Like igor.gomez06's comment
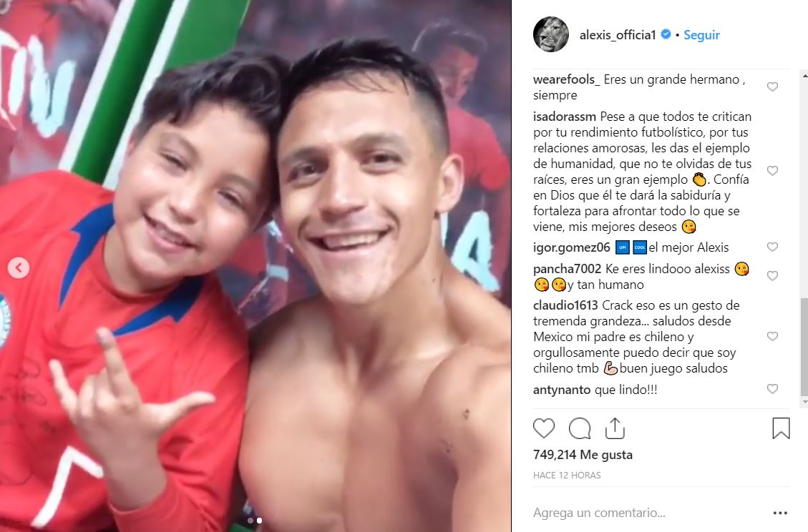Screen dimensions: 808x532 (772, 247)
